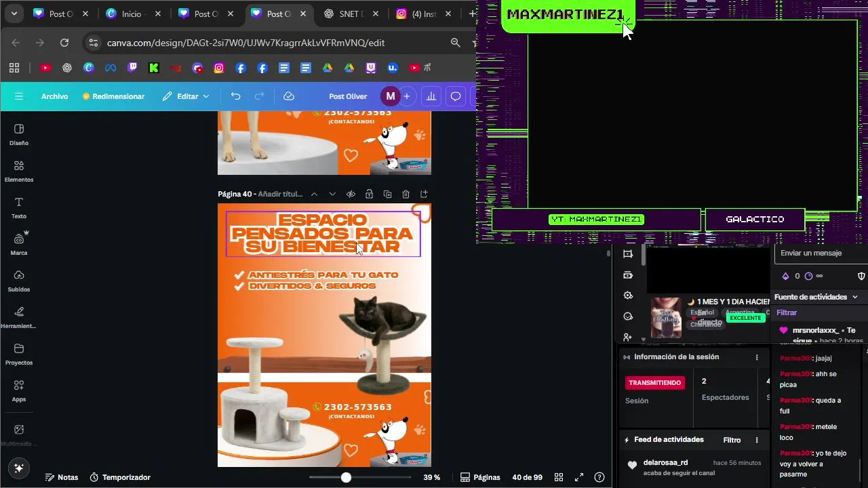Open Información de la sesión options menu
Viewport: 868px width, 488px height.
(757, 357)
